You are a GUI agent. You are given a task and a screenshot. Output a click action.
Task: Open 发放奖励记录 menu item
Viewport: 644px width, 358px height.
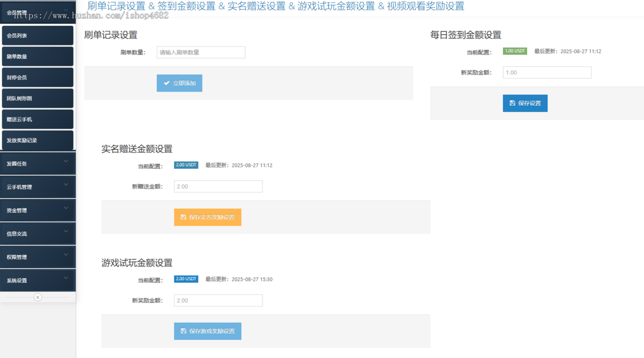[x=38, y=140]
